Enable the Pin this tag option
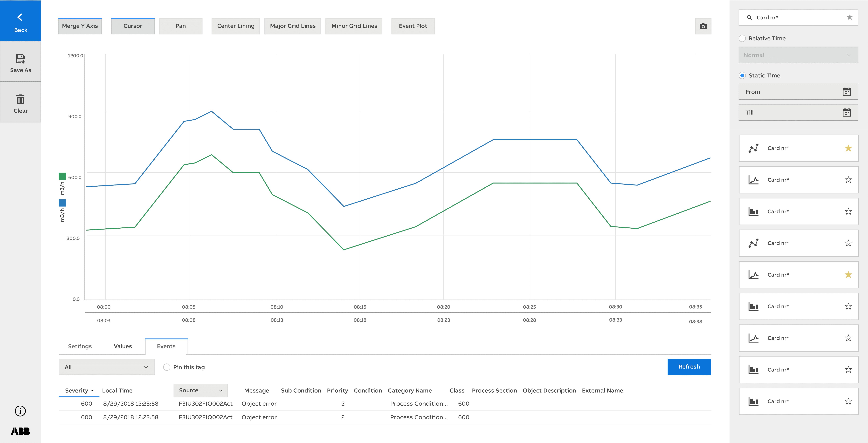The image size is (868, 443). point(166,367)
